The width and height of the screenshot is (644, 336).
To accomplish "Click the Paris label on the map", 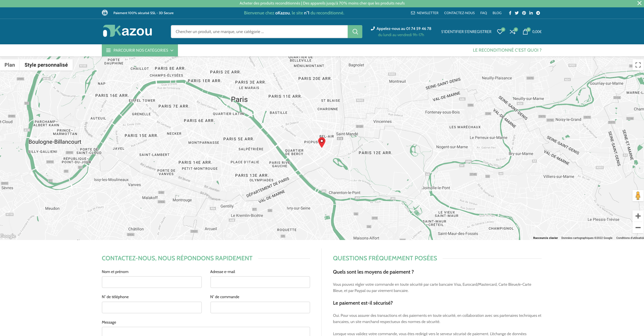I will tap(239, 99).
